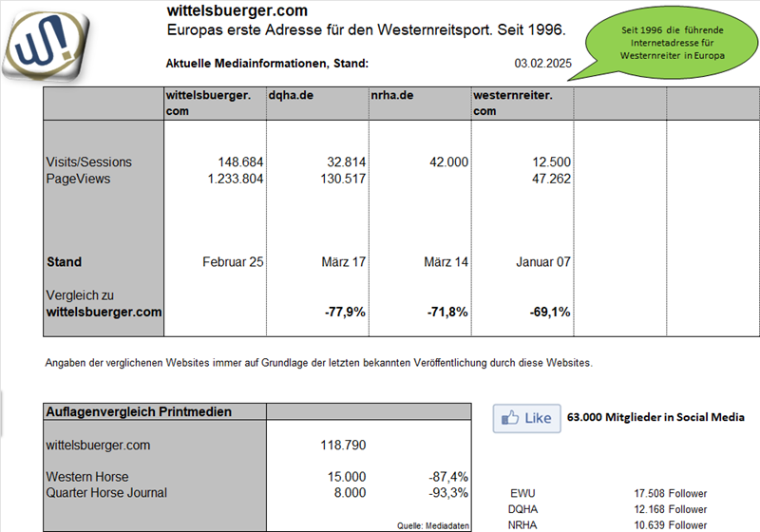Viewport: 760px width, 532px height.
Task: Click the wittelsbuerger.com column header in table
Action: [215, 104]
